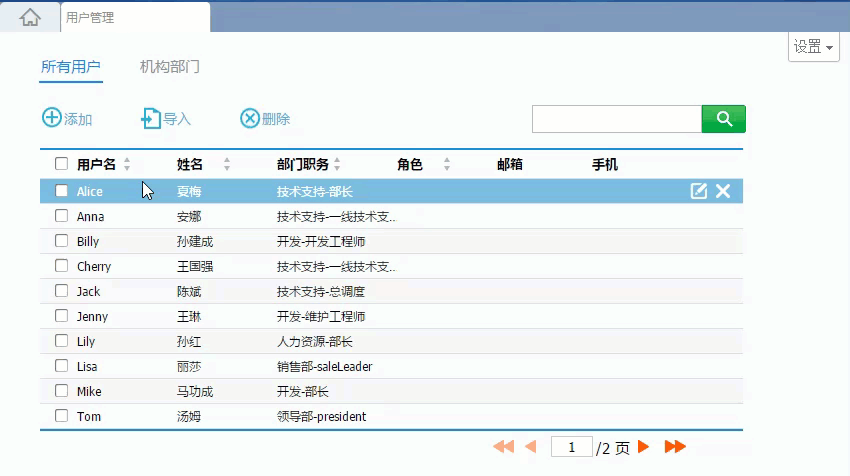Click the name 夏梅
The image size is (850, 476).
pos(189,191)
